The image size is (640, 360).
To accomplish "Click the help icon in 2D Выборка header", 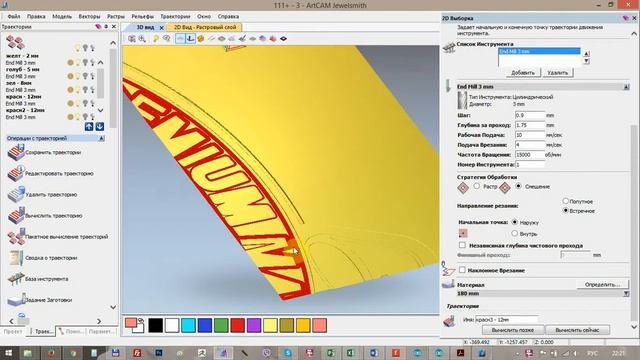I will pos(626,18).
